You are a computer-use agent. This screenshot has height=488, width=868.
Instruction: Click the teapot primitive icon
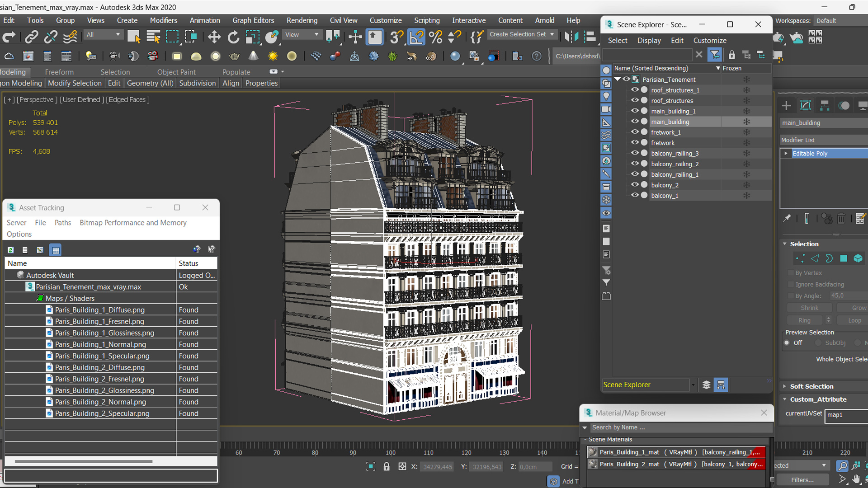click(234, 56)
